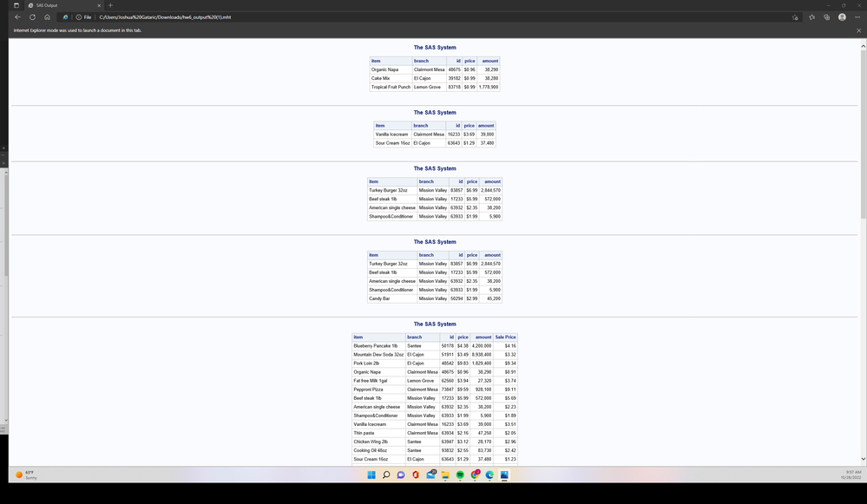The width and height of the screenshot is (867, 504).
Task: Click 'Chicken Wing 2lb' item cell
Action: tap(371, 442)
